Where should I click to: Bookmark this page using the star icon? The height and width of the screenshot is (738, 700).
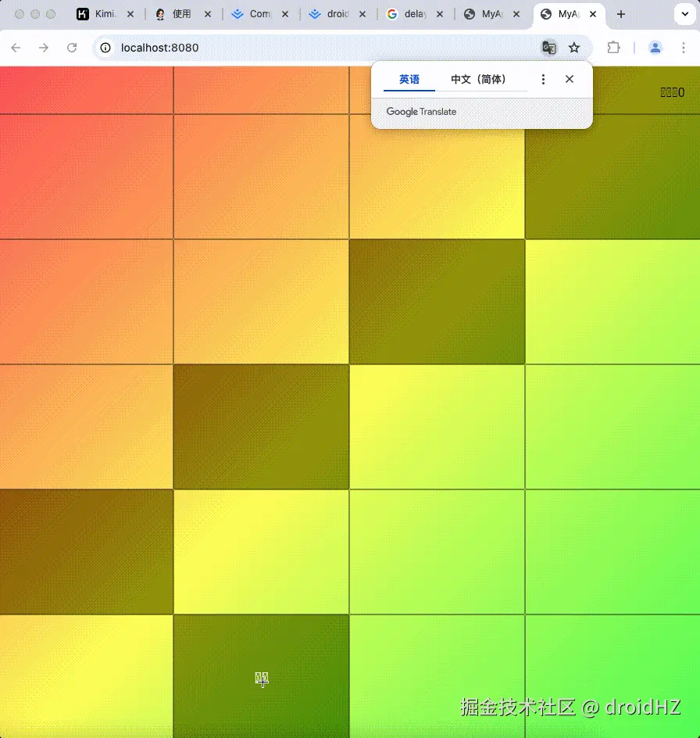tap(575, 48)
